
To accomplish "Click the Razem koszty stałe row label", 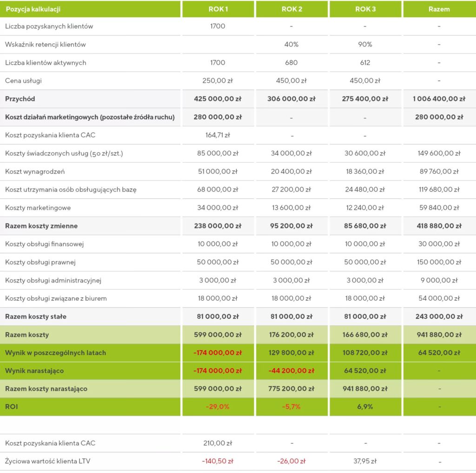I will pyautogui.click(x=36, y=316).
